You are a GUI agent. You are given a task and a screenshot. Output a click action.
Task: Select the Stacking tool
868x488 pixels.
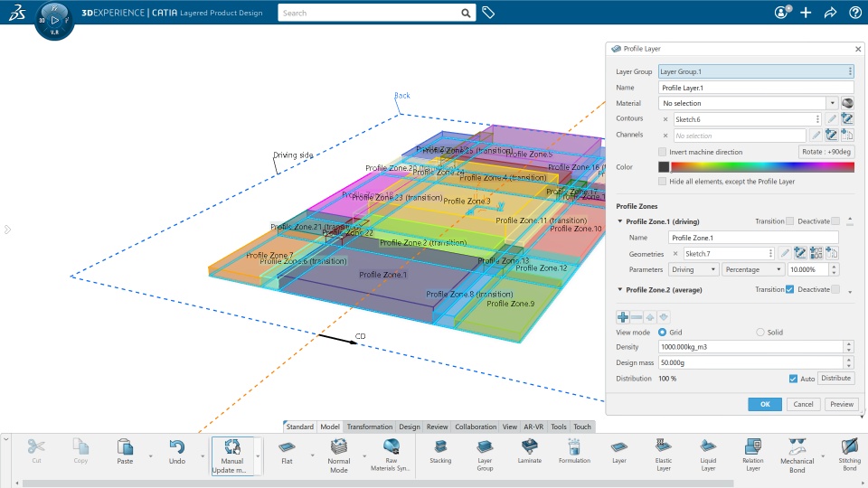pyautogui.click(x=440, y=452)
